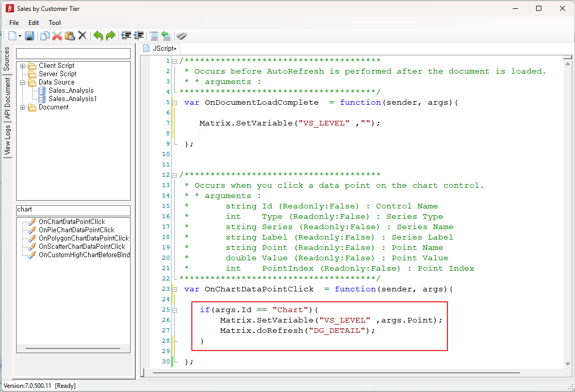The height and width of the screenshot is (392, 575).
Task: Expand the Document folder node
Action: tap(23, 107)
